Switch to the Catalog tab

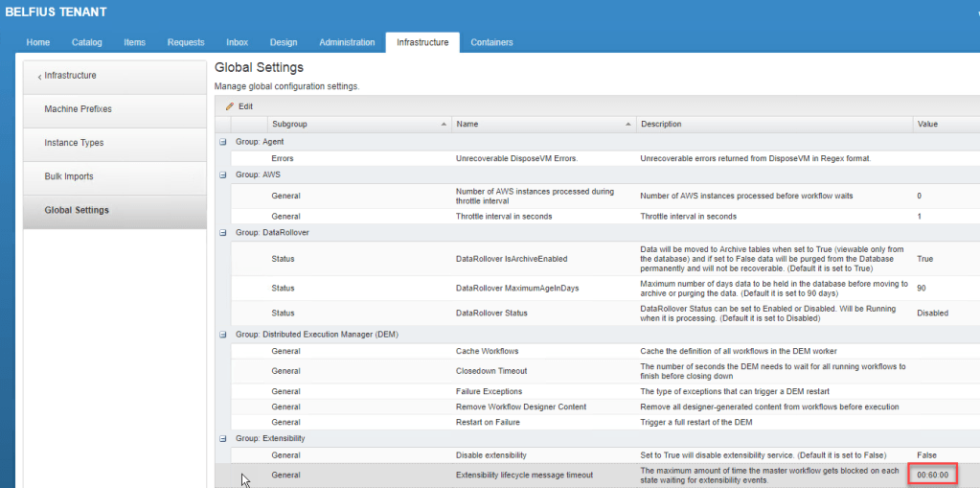[87, 42]
